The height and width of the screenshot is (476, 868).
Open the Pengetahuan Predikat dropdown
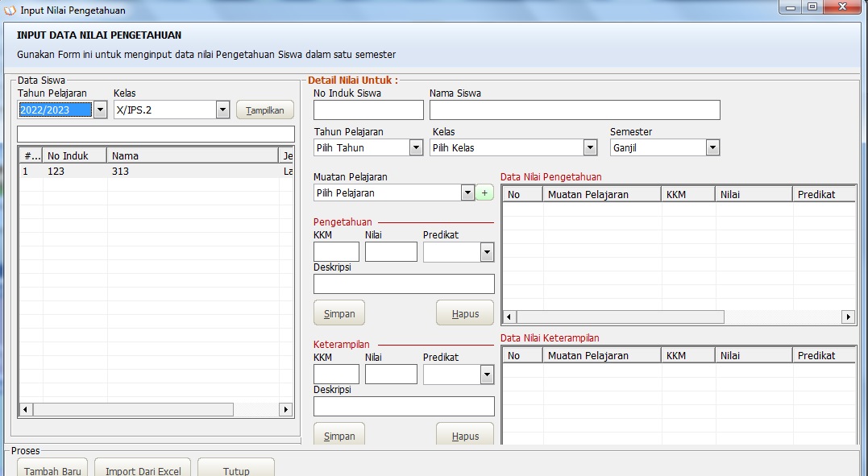tap(487, 253)
